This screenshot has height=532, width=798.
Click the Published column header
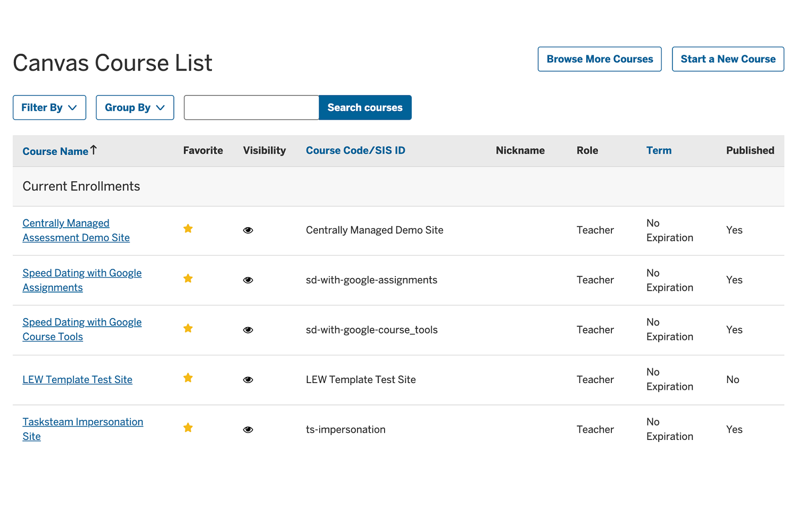(x=750, y=151)
